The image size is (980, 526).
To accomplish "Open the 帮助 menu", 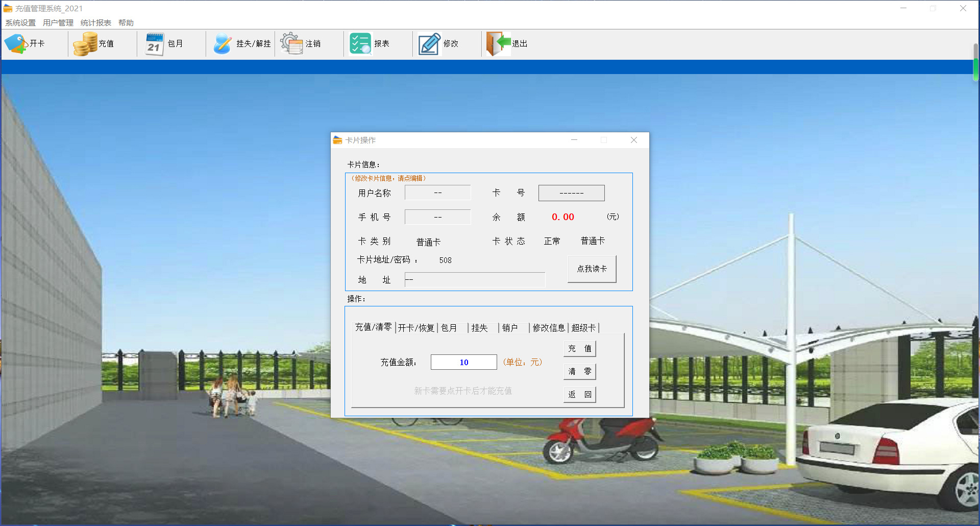I will 126,22.
